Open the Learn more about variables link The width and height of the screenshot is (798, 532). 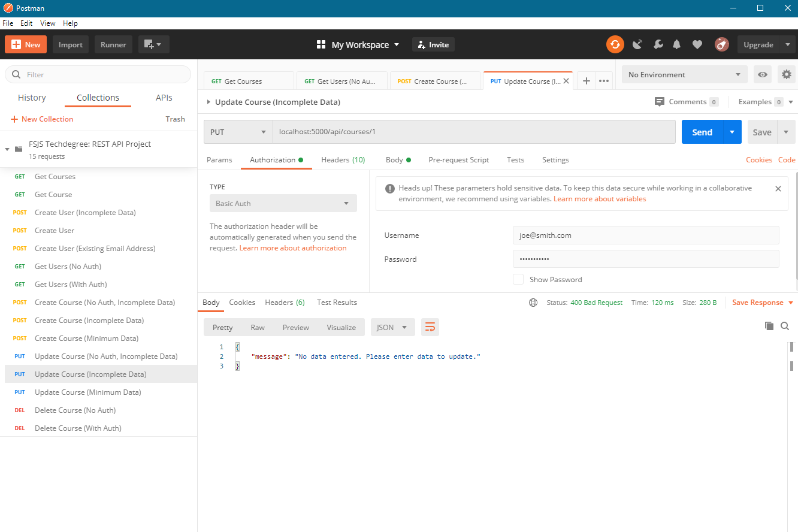click(600, 198)
